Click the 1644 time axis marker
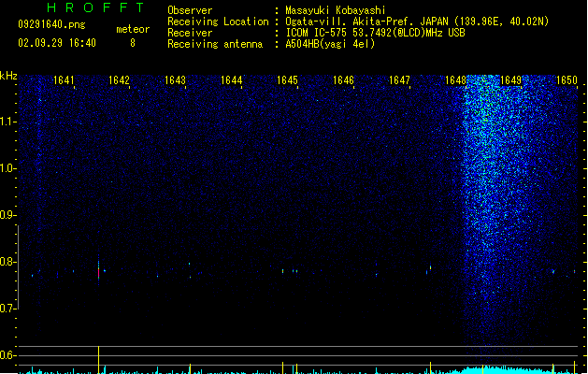Viewport: 588px width, 374px height. [232, 80]
